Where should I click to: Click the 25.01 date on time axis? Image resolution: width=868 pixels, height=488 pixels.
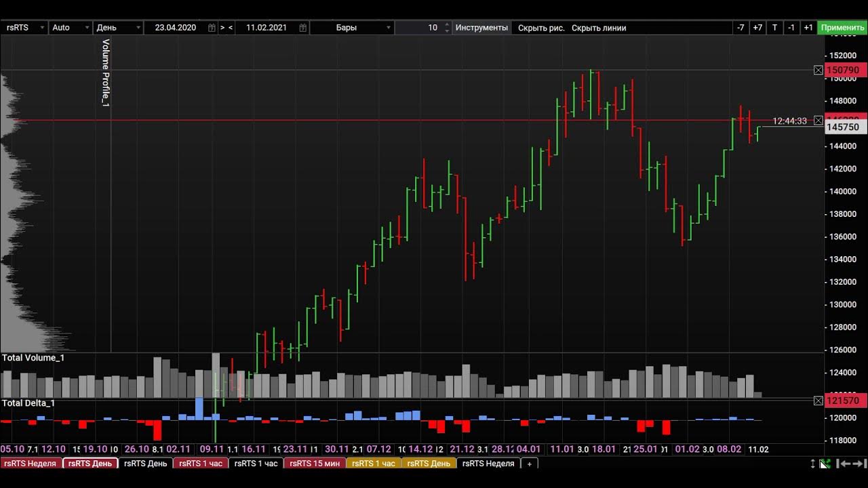[x=646, y=449]
